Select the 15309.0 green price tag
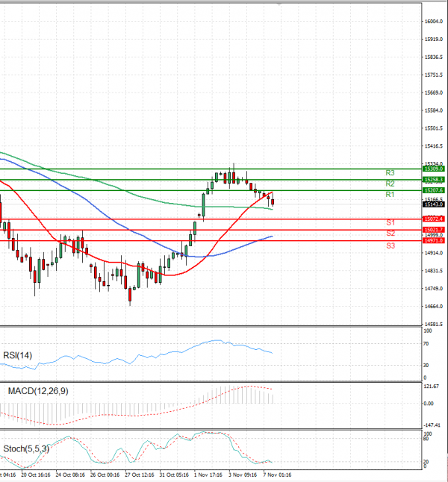 pyautogui.click(x=434, y=169)
